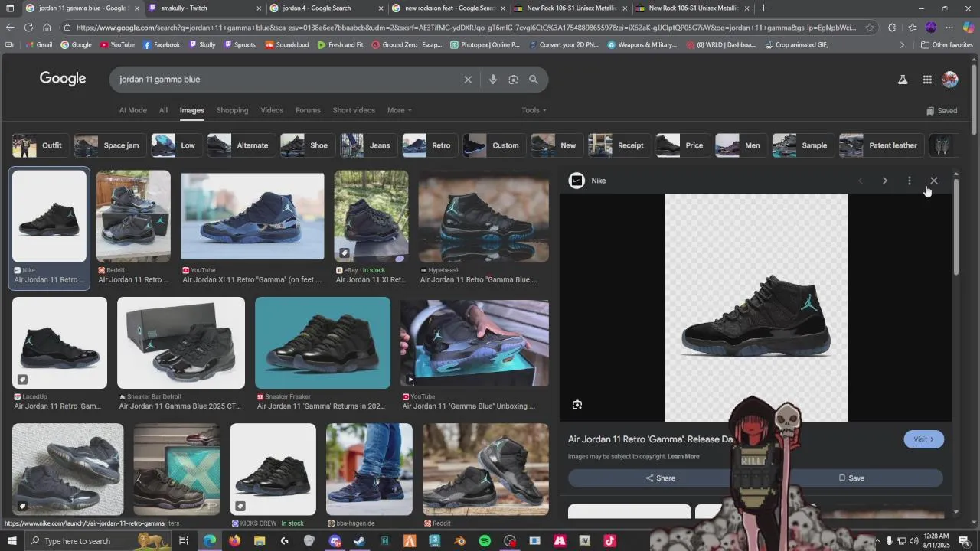Clear the Google search box text
The height and width of the screenshot is (551, 980).
tap(468, 80)
